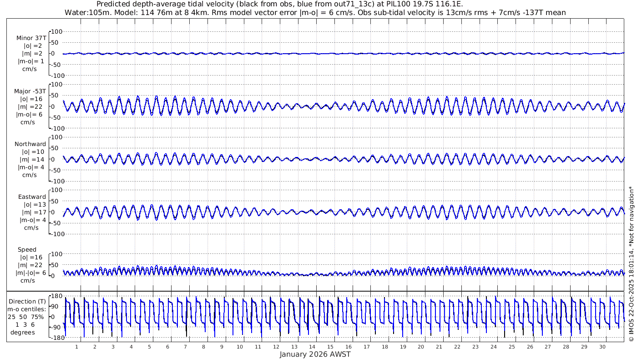Click the subtitle line beginning 'Water:105m. Model:'
This screenshot has width=637, height=364.
[x=314, y=12]
